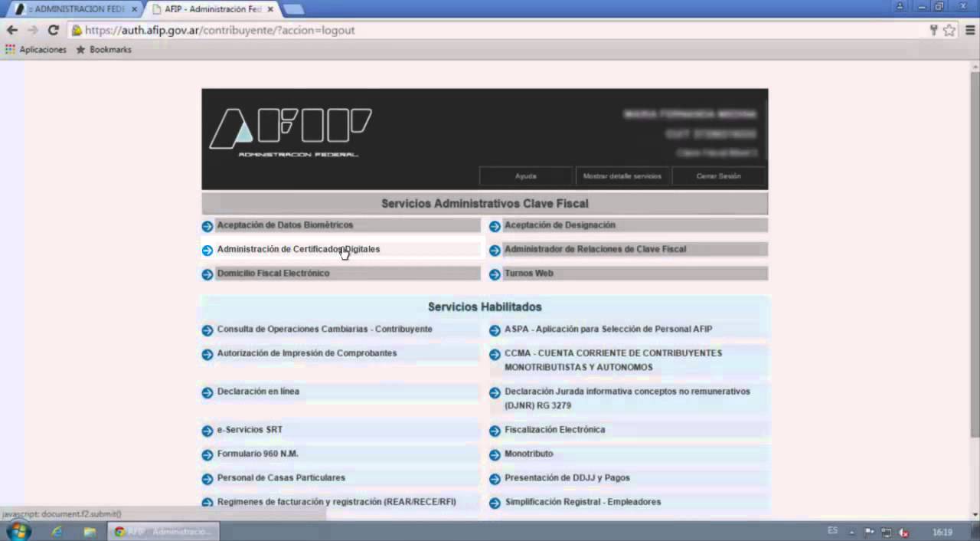
Task: Open the Chrome main menu
Action: pyautogui.click(x=970, y=30)
